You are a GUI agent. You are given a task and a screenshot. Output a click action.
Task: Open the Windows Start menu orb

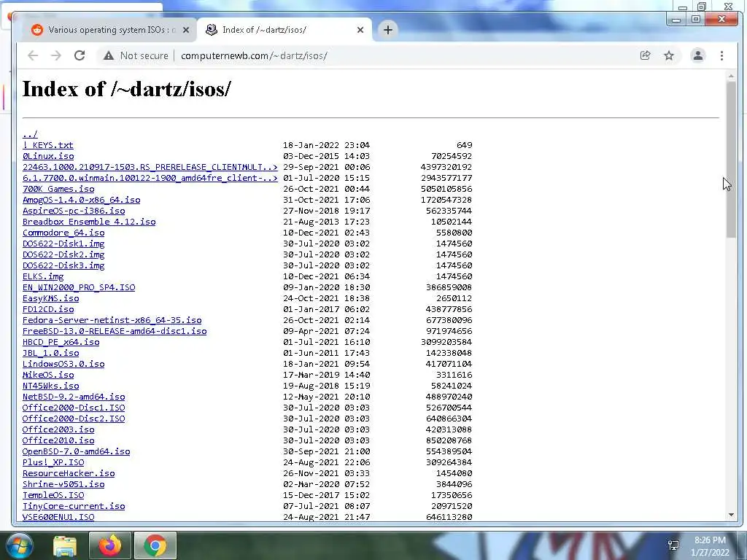point(19,545)
